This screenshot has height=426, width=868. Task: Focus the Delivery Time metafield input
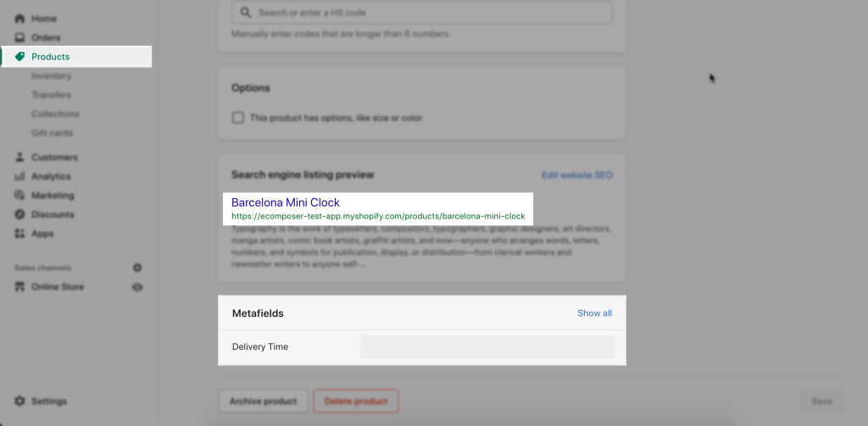point(487,347)
